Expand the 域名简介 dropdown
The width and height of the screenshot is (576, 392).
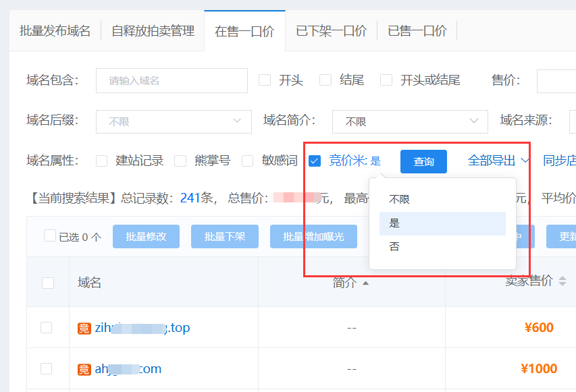coord(410,121)
